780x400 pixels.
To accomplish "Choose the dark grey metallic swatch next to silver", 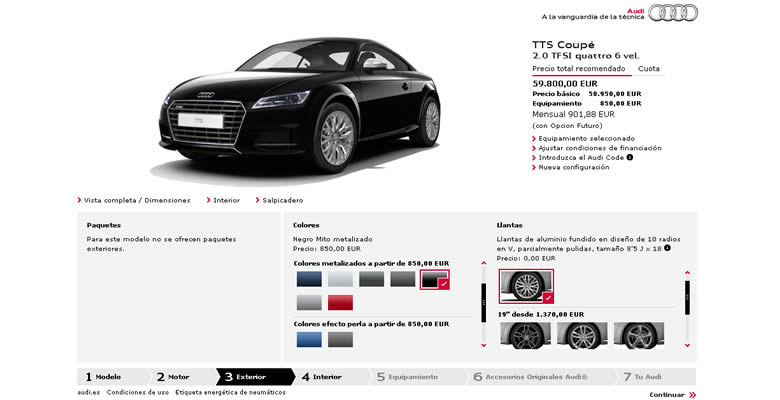I will (x=372, y=280).
